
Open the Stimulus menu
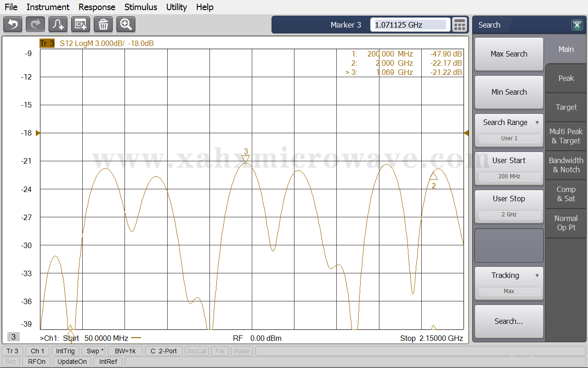[x=141, y=7]
